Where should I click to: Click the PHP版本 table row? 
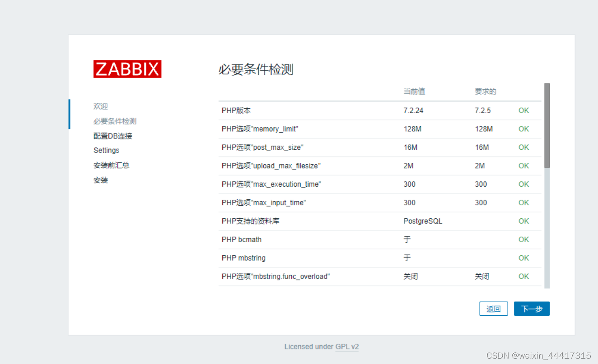click(x=316, y=110)
